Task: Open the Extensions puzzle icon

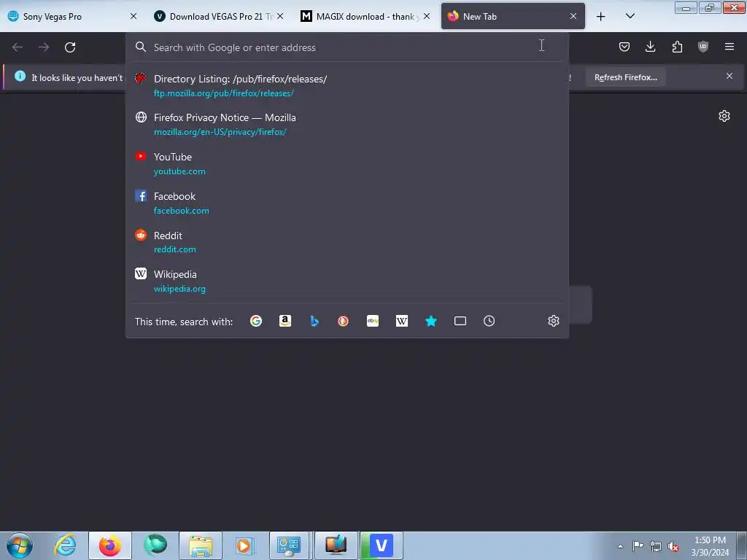Action: pos(677,47)
